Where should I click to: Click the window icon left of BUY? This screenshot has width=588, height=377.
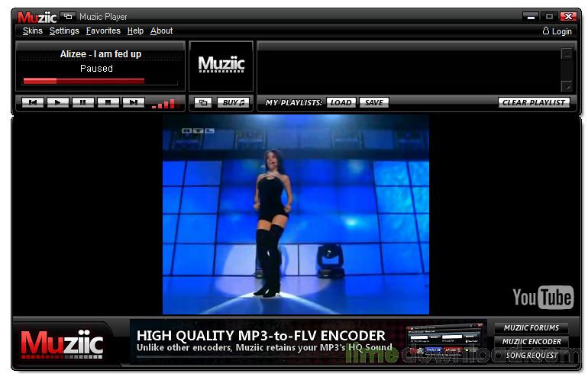(203, 102)
